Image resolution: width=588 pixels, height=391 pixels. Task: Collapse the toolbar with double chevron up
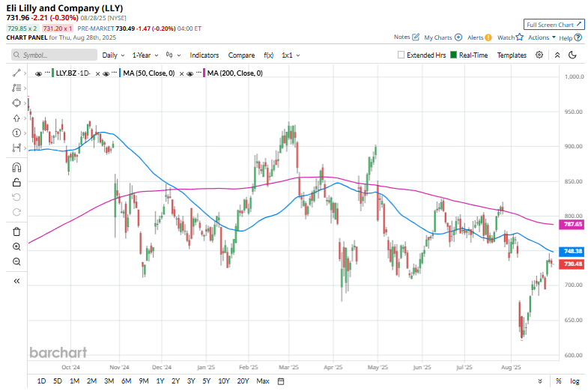pos(557,55)
